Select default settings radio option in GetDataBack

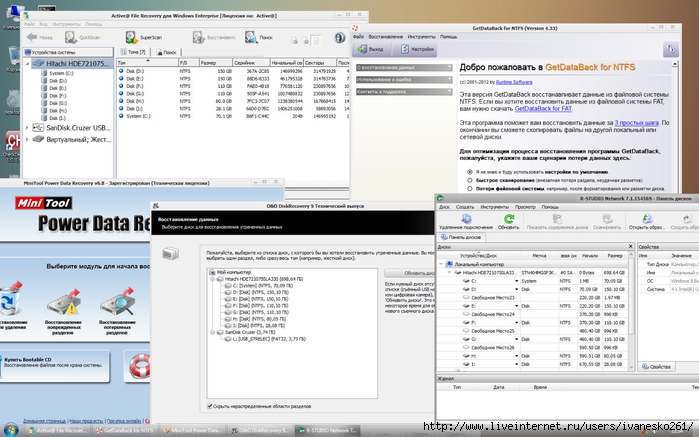pyautogui.click(x=469, y=172)
